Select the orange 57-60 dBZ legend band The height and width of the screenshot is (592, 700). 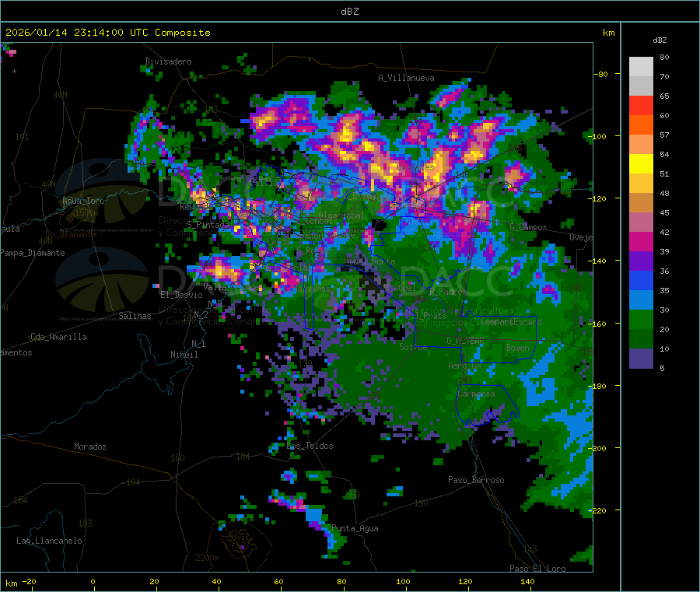click(x=641, y=125)
